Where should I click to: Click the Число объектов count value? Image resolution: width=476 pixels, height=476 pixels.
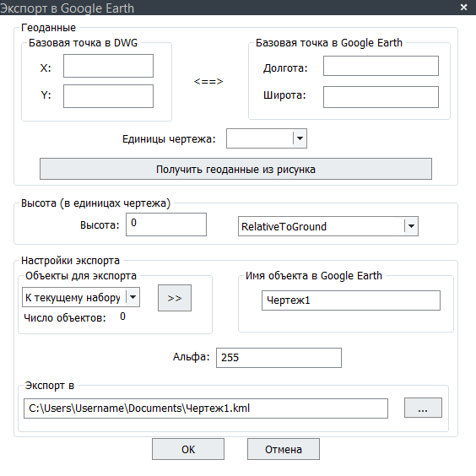(122, 316)
